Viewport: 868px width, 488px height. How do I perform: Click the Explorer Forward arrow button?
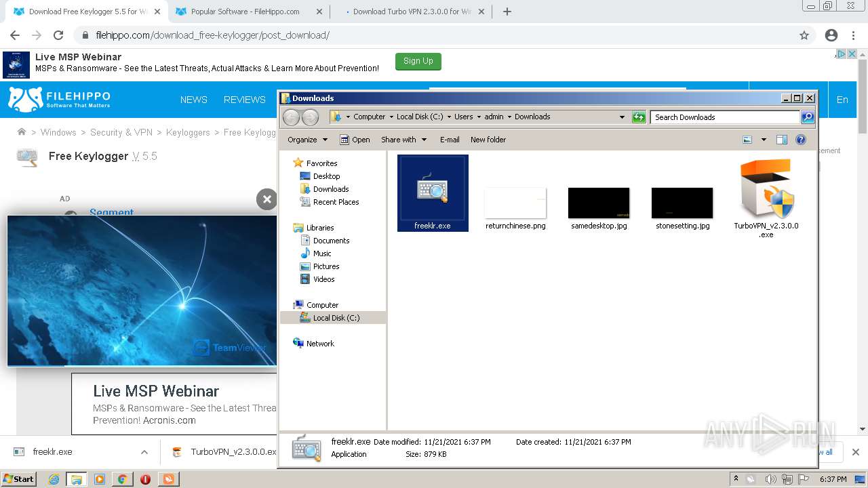[x=310, y=117]
